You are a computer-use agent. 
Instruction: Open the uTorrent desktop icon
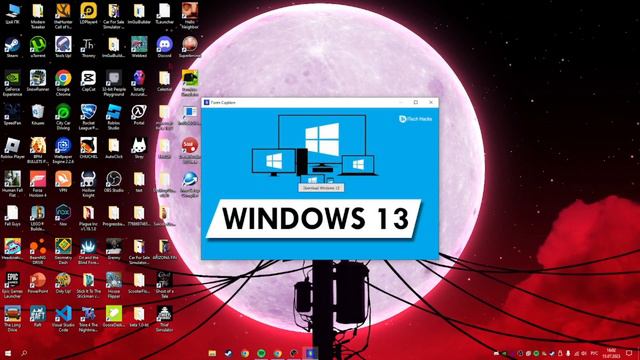pos(38,47)
